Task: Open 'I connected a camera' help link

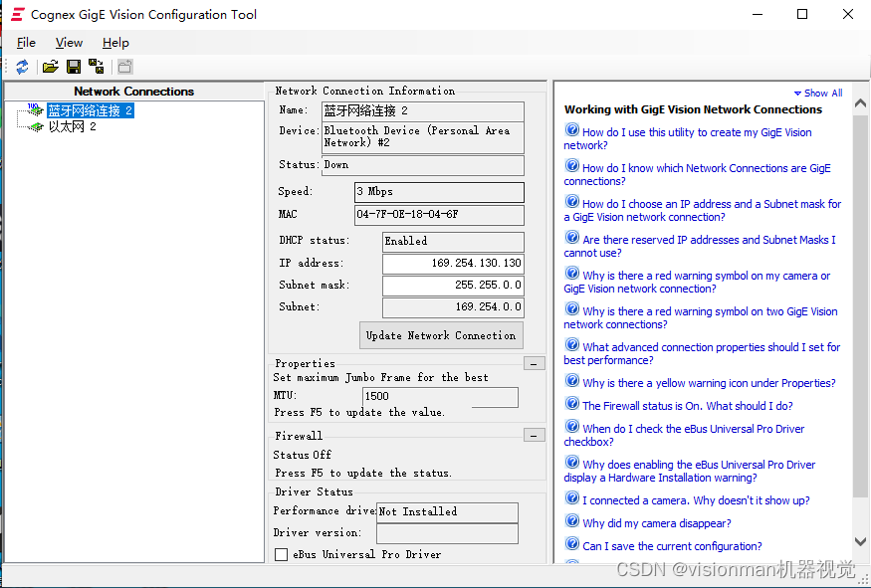Action: point(696,500)
